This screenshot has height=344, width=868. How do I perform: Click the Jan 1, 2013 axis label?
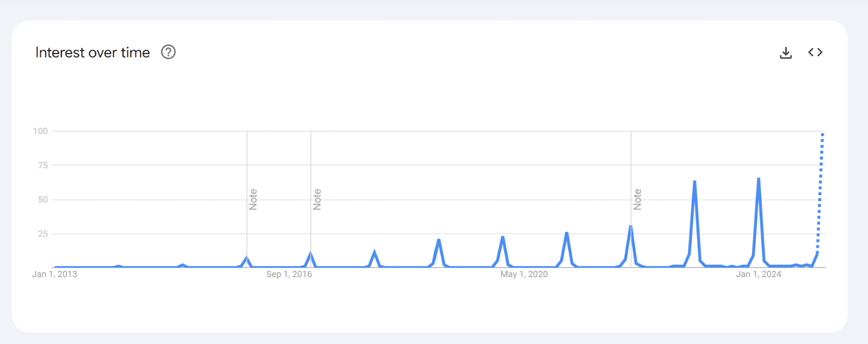click(54, 274)
